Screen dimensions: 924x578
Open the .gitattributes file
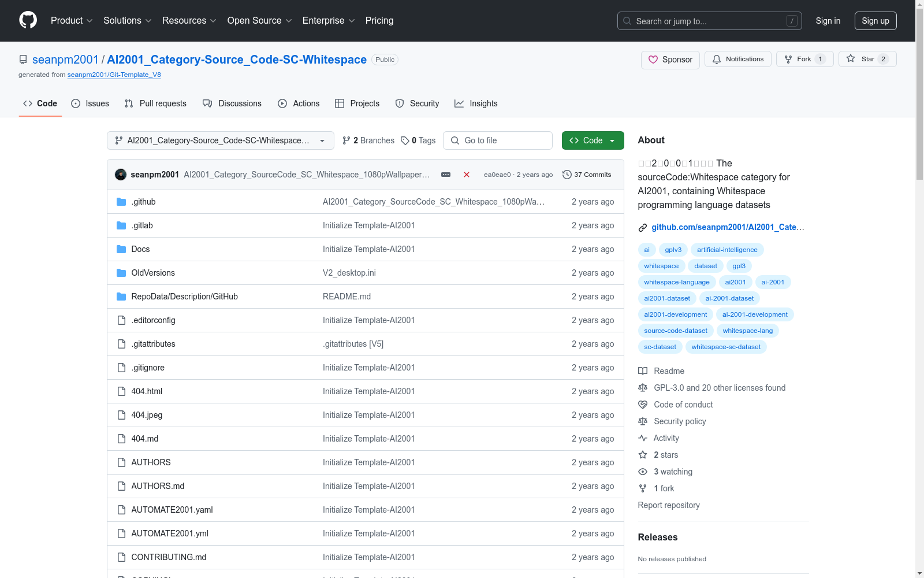(x=153, y=344)
